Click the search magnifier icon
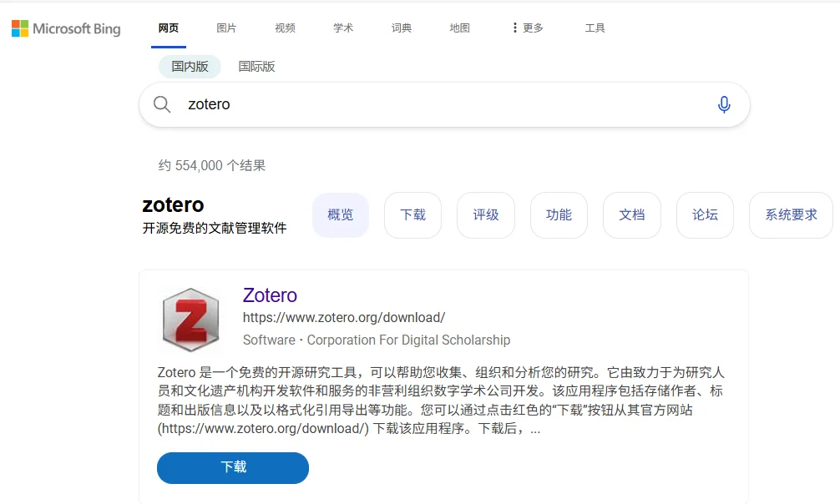This screenshot has height=504, width=840. coord(162,104)
